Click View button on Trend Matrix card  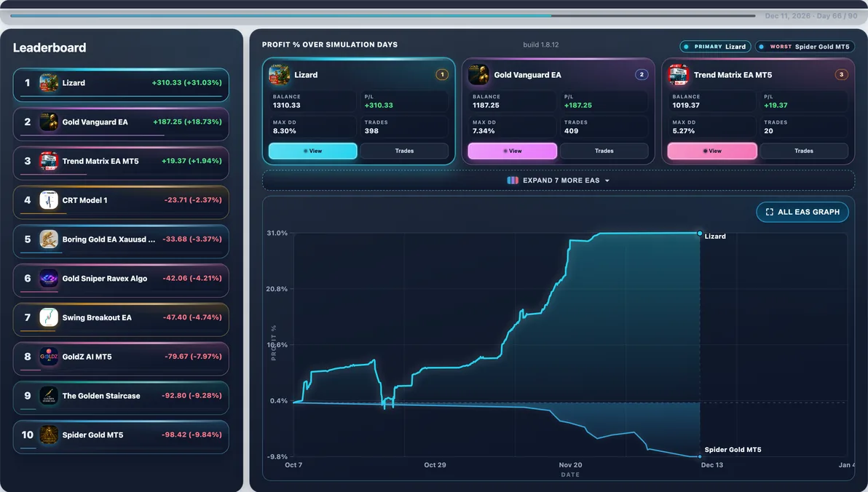(x=712, y=151)
